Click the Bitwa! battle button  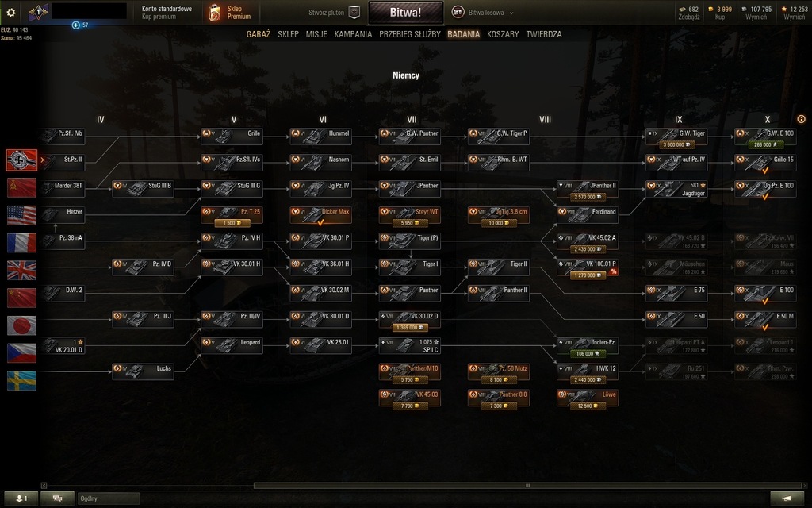pos(405,13)
